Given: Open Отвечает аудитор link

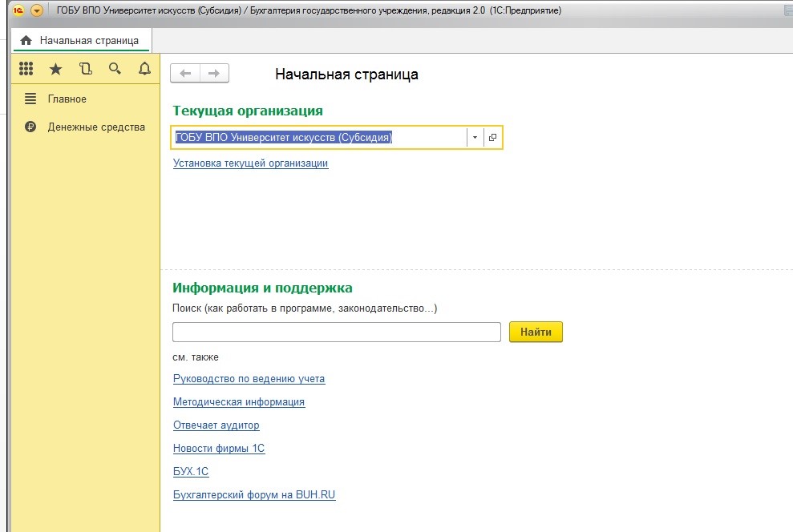Looking at the screenshot, I should [x=216, y=425].
